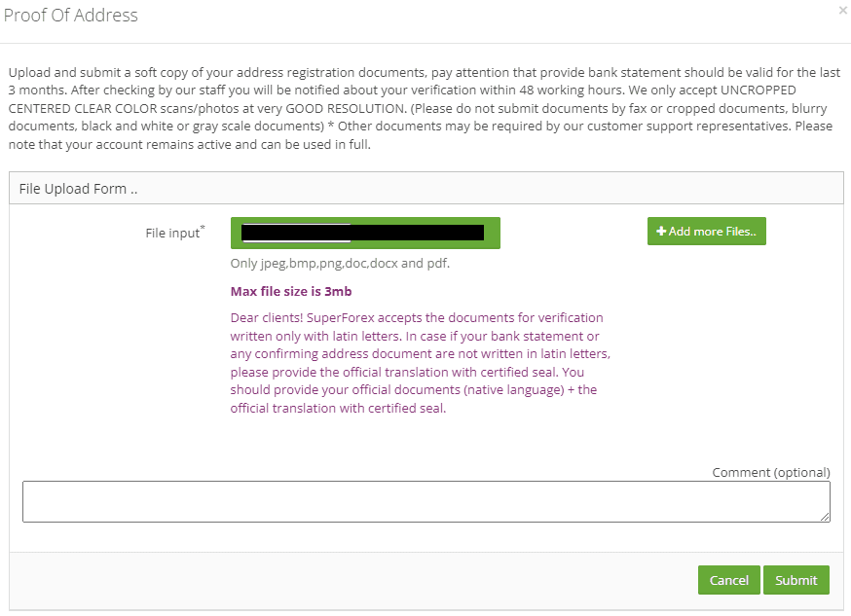The height and width of the screenshot is (616, 851).
Task: Click the Proof Of Address heading
Action: coord(70,16)
